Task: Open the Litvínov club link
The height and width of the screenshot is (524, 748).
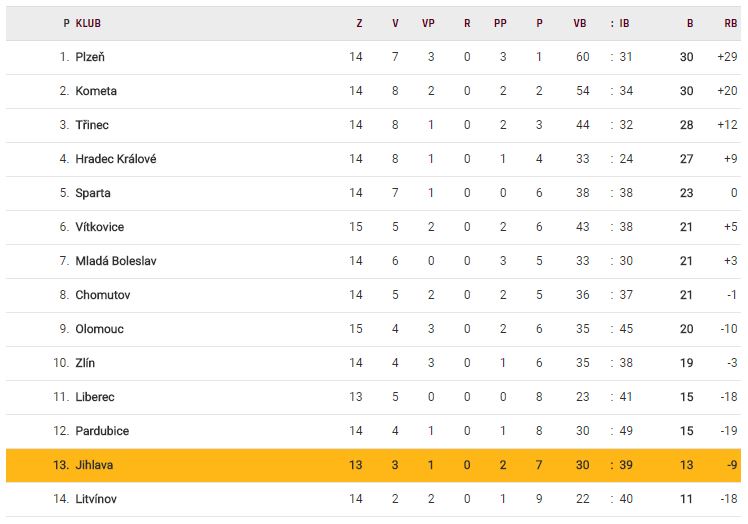Action: [98, 499]
